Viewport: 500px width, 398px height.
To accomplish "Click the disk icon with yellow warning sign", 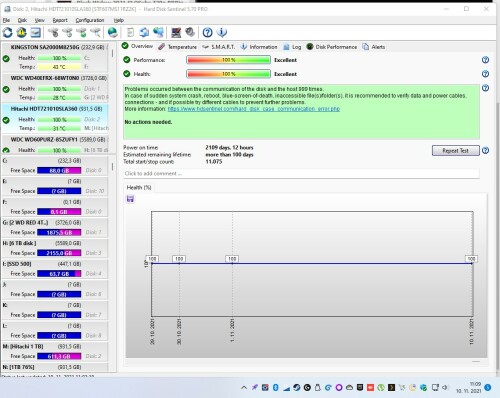I will pos(22,32).
